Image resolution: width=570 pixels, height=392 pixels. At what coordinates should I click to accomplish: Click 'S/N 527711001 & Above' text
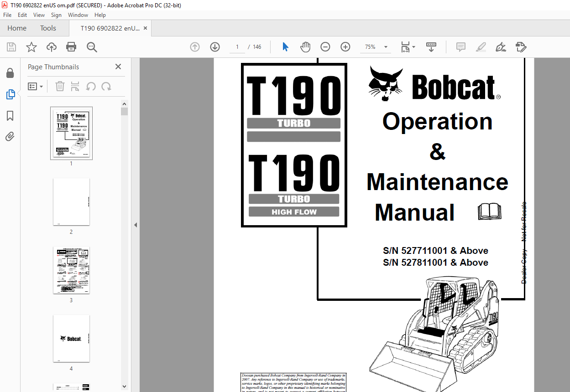tap(435, 251)
